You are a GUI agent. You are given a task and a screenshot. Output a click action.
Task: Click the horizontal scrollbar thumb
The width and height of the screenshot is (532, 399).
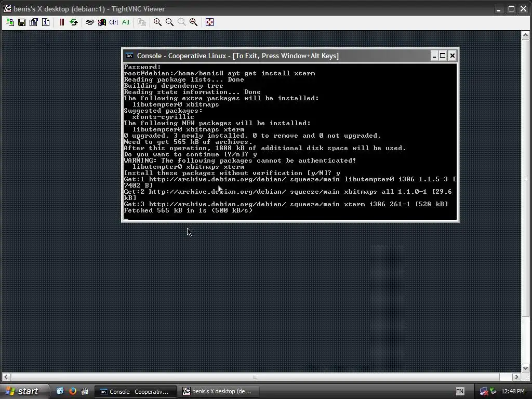tap(255, 377)
